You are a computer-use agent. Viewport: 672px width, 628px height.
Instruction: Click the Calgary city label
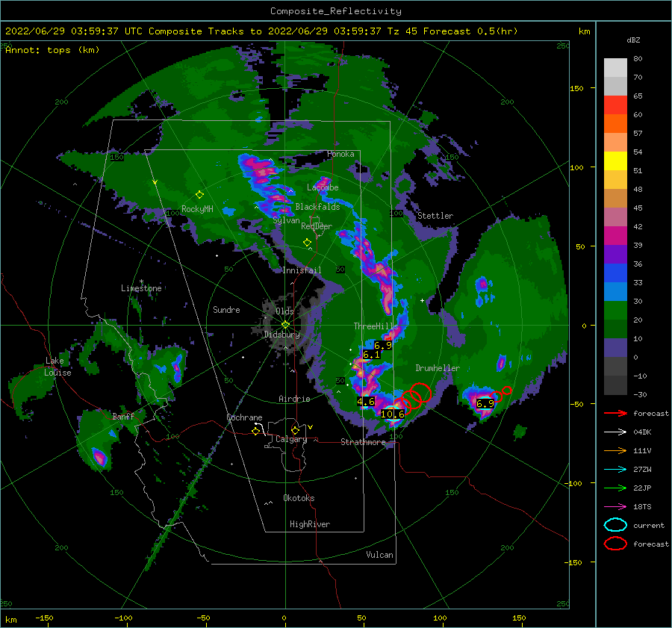tap(291, 439)
